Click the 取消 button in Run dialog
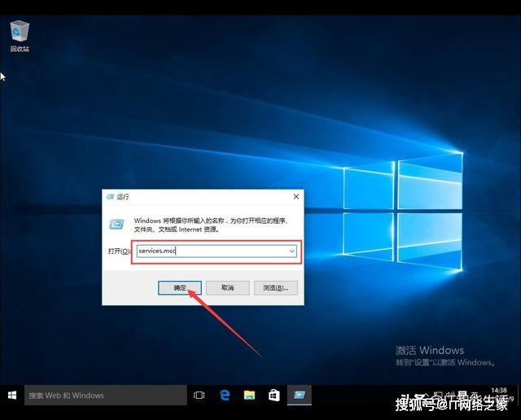 click(x=228, y=288)
